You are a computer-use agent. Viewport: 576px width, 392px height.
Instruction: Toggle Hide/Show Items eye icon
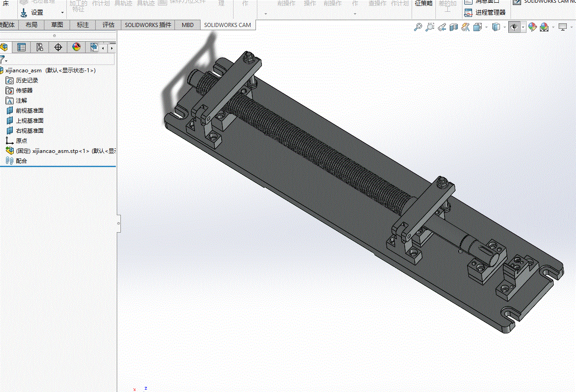pyautogui.click(x=514, y=27)
